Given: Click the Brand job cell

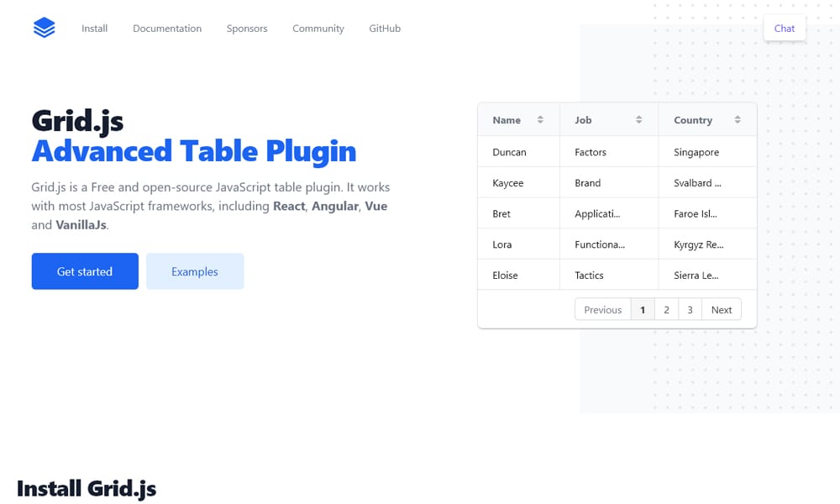Looking at the screenshot, I should click(x=609, y=182).
